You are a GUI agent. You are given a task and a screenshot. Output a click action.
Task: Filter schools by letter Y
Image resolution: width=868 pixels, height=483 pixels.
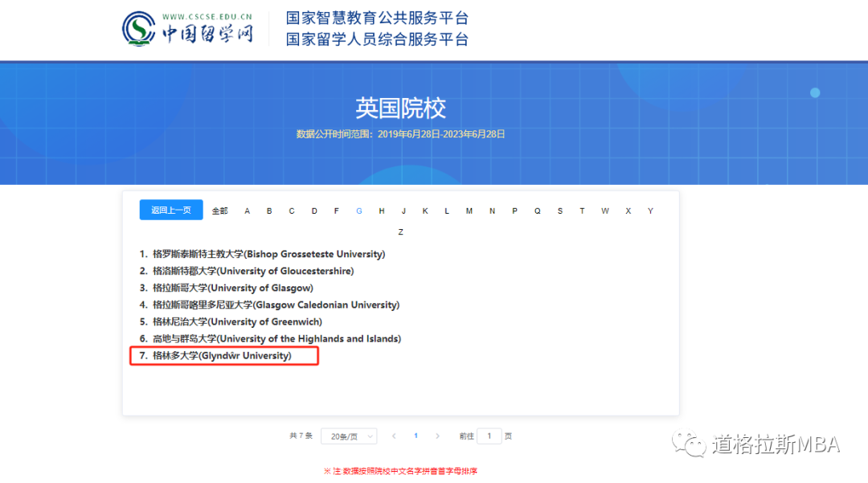tap(650, 211)
